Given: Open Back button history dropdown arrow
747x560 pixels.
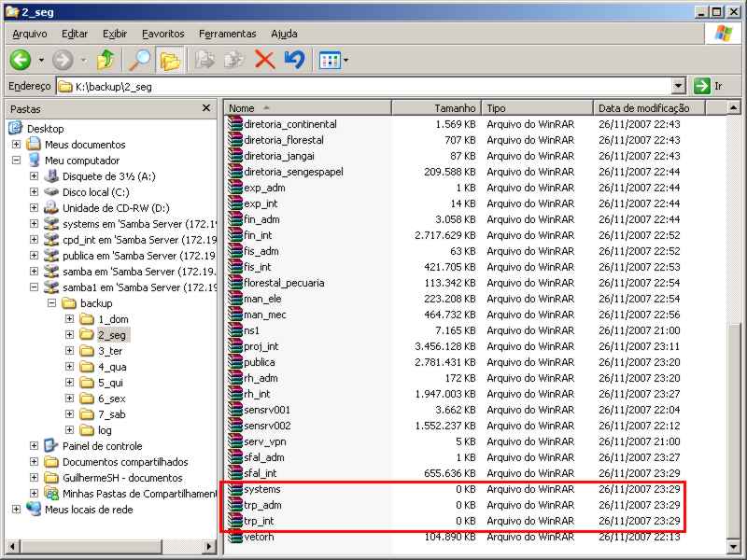Looking at the screenshot, I should tap(41, 60).
